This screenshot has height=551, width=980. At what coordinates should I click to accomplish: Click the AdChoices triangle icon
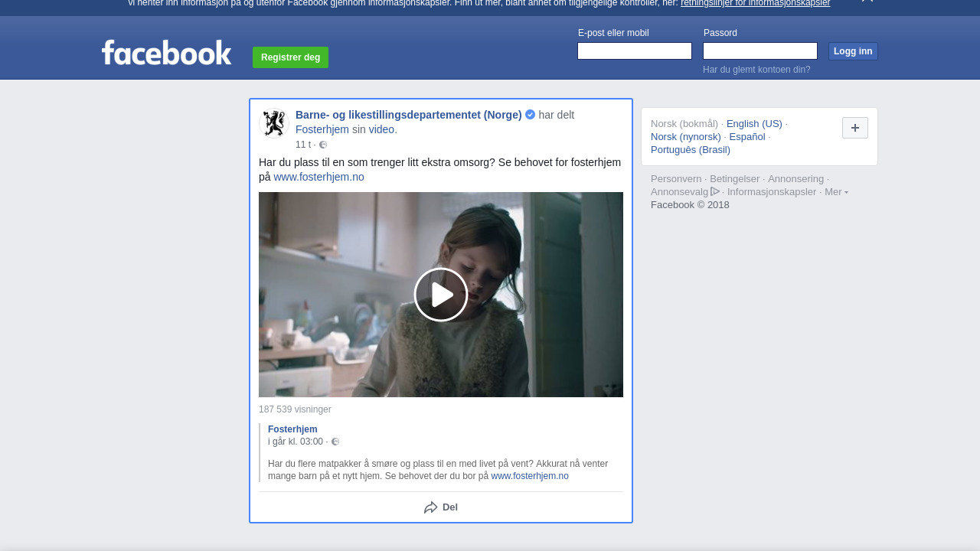[x=715, y=191]
